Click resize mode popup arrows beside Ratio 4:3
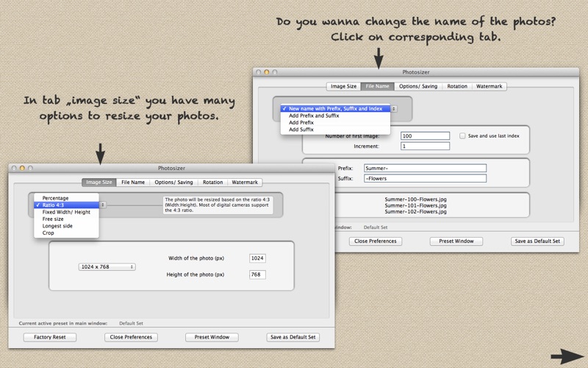 103,205
